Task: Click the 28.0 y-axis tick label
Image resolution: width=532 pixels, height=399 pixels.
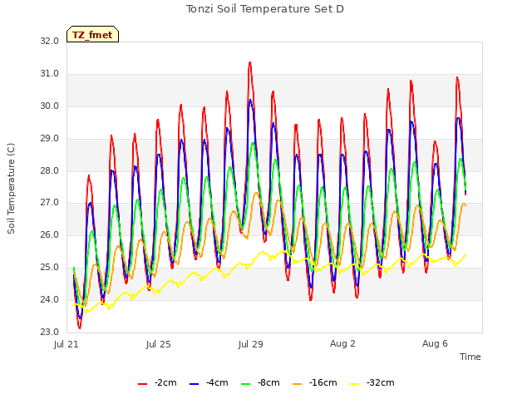Action: pyautogui.click(x=50, y=170)
